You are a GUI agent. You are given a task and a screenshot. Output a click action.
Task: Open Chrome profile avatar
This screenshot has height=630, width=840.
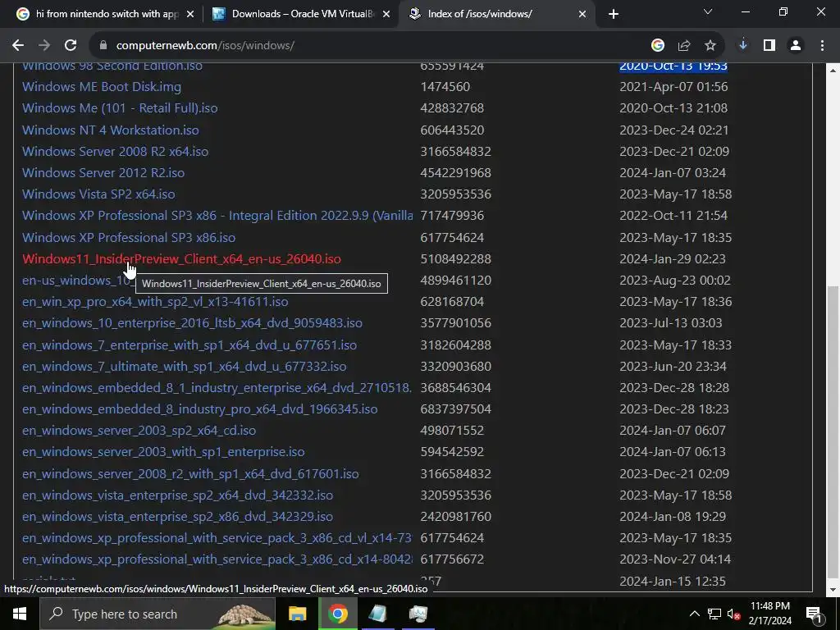(796, 46)
